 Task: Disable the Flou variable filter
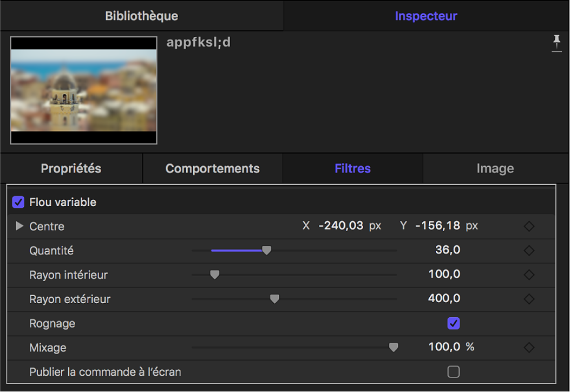pyautogui.click(x=17, y=202)
